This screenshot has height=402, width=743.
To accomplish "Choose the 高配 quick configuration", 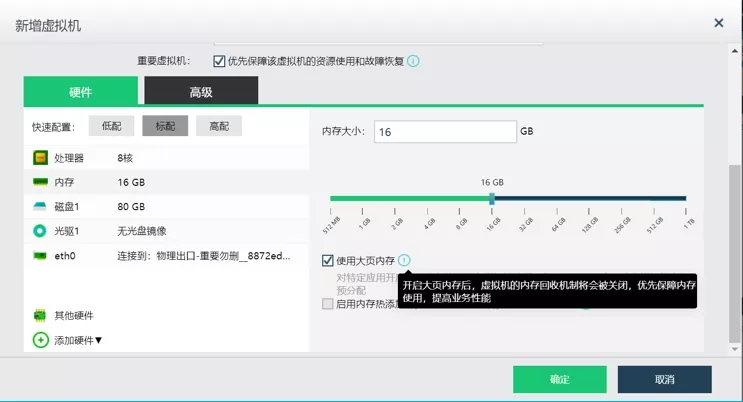I will [x=218, y=126].
